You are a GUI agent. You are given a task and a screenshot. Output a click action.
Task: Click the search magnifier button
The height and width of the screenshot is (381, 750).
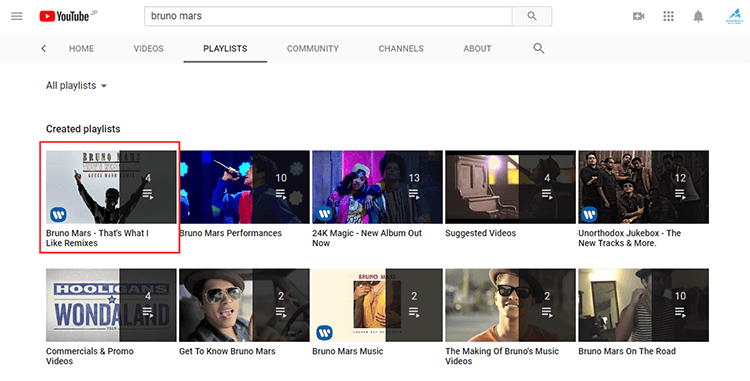pos(532,16)
